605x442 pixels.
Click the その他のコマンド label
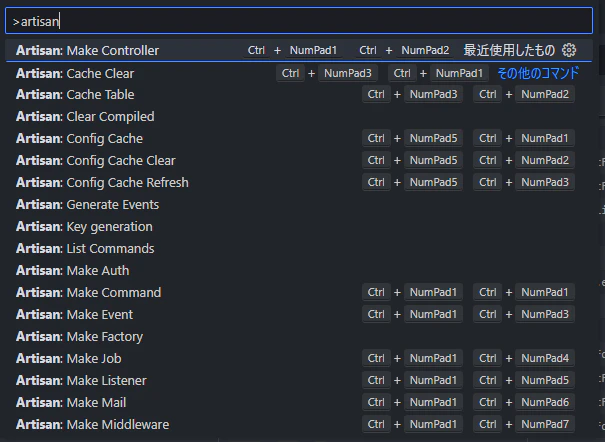[x=538, y=73]
